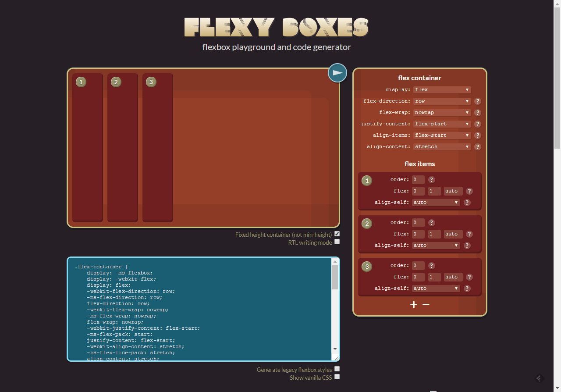Open the display dropdown
Image resolution: width=561 pixels, height=392 pixels.
tap(442, 90)
